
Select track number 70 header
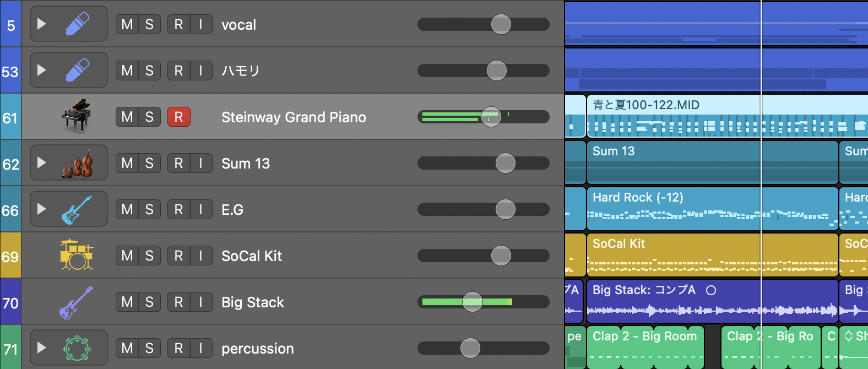(10, 302)
